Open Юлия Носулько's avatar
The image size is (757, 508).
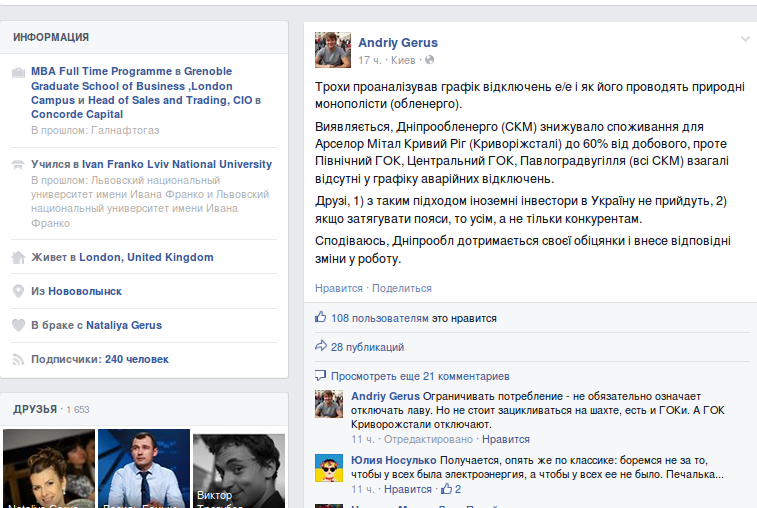329,468
